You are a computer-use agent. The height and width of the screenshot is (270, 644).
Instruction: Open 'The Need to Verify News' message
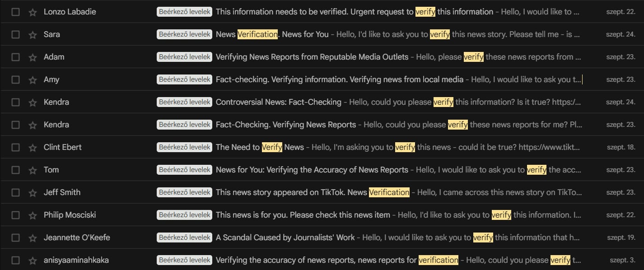pos(322,147)
